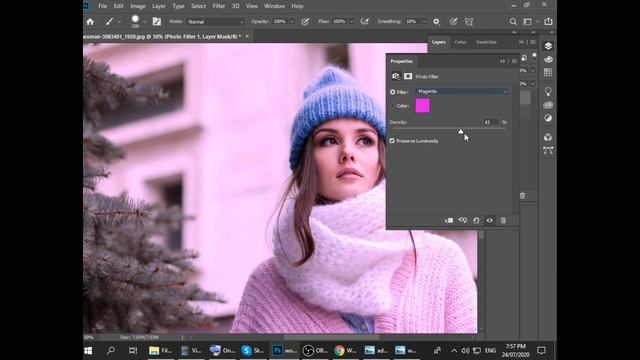
Task: Select the Layers panel tab
Action: 439,42
